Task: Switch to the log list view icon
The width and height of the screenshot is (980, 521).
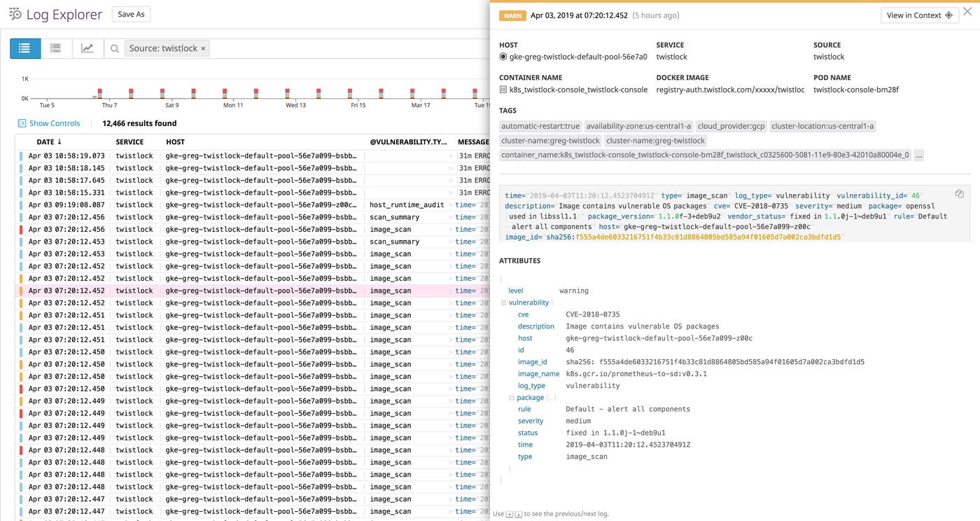Action: (x=24, y=48)
